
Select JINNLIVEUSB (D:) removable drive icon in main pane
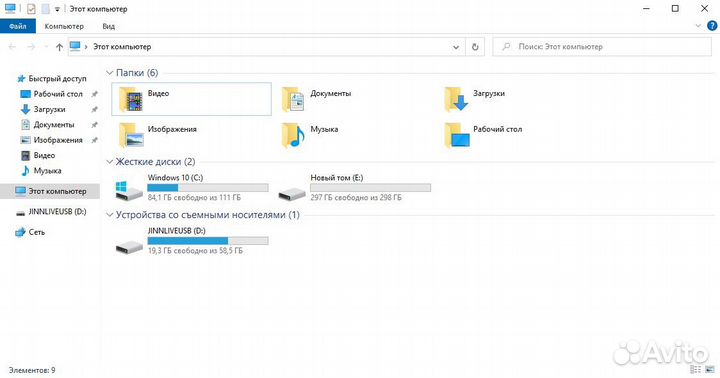click(x=129, y=247)
